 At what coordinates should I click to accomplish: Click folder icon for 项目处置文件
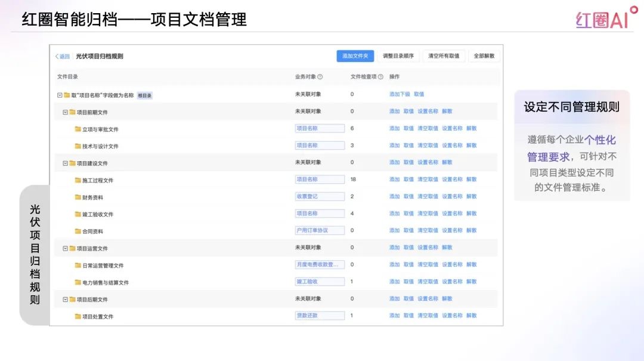(x=78, y=316)
